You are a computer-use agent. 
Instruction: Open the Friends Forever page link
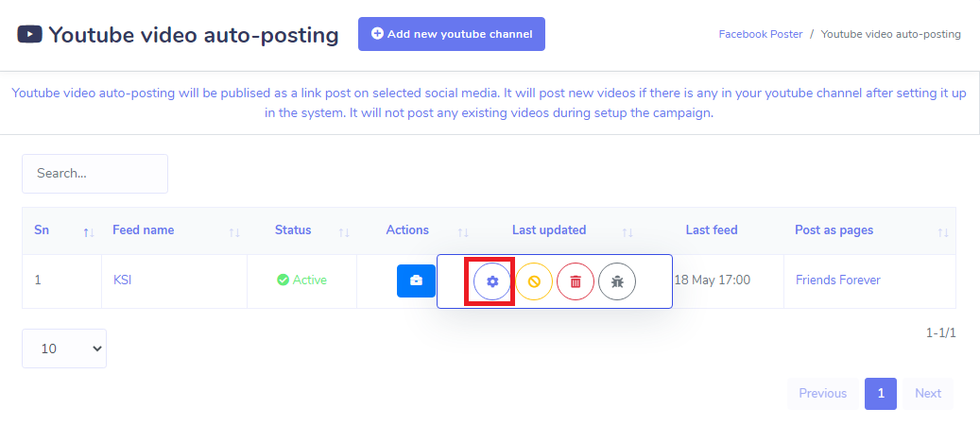837,280
